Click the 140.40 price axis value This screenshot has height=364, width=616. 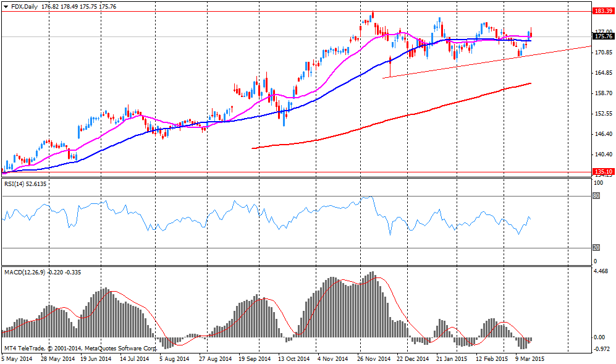[x=604, y=154]
